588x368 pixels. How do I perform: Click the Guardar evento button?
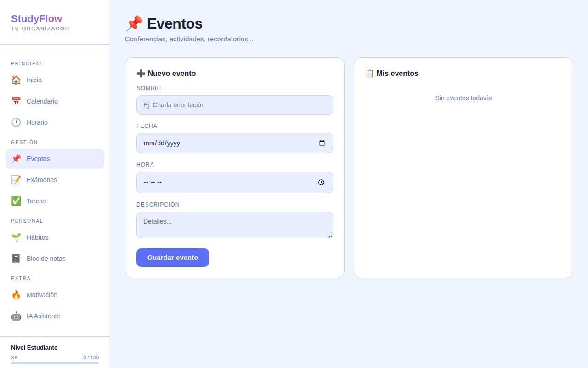coord(173,258)
